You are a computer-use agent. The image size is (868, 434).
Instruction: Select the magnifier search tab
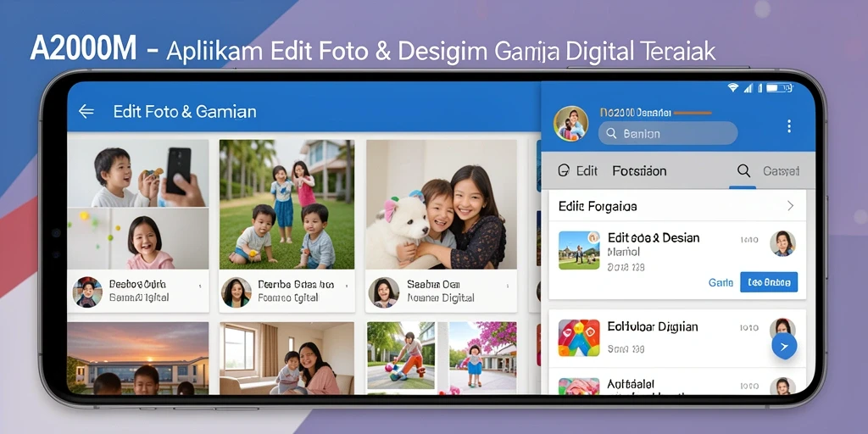pos(743,171)
